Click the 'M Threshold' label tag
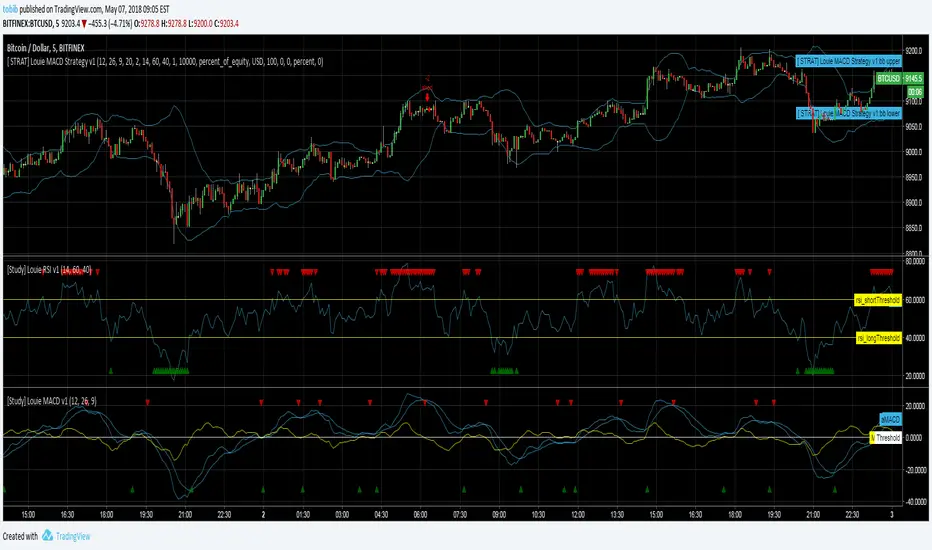The image size is (932, 550). (x=886, y=438)
